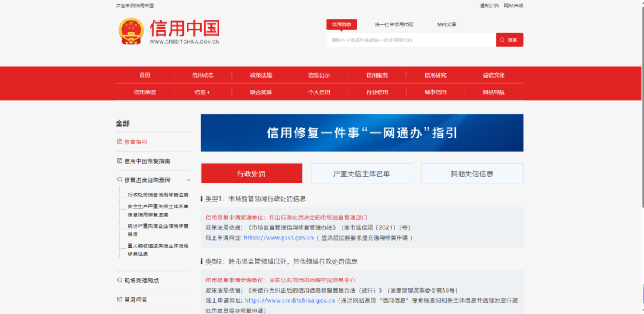
Task: Select 修复进度自助查询 in left sidebar
Action: click(x=147, y=180)
